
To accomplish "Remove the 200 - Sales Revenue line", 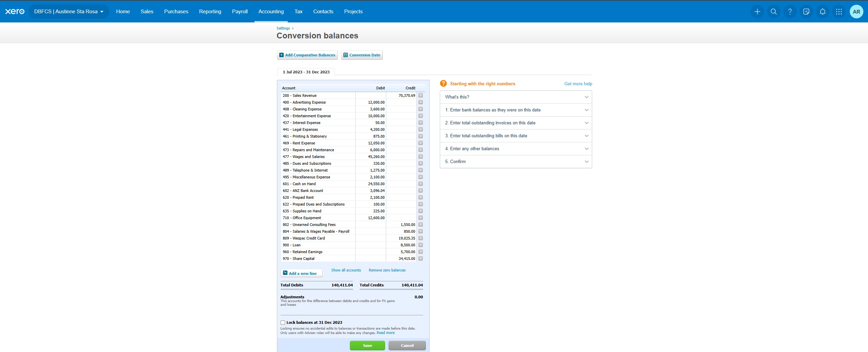I will (x=420, y=95).
